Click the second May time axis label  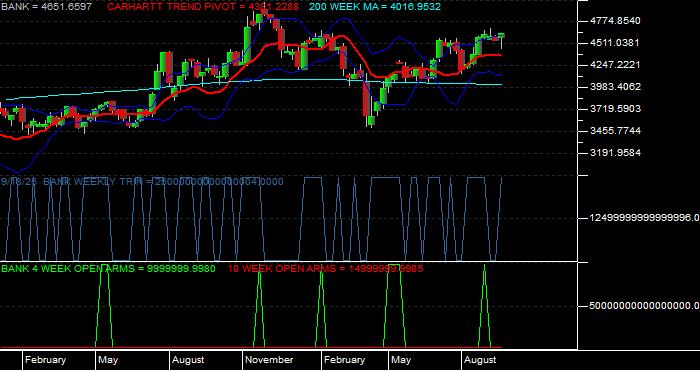point(401,360)
